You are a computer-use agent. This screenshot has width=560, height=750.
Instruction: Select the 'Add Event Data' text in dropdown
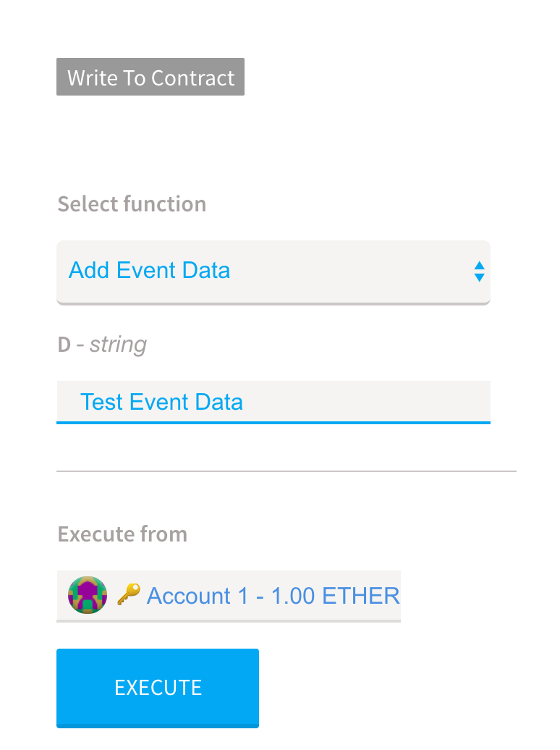pos(149,270)
